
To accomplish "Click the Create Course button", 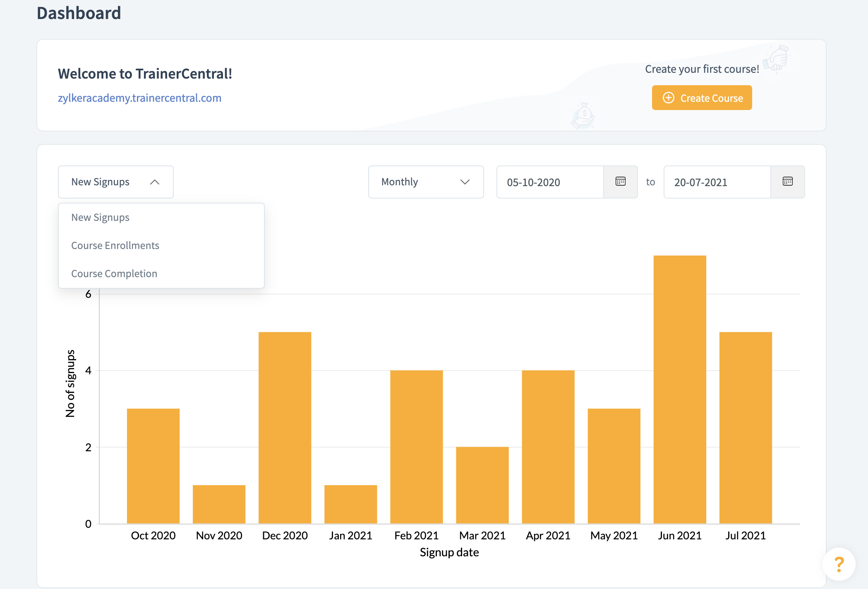I will coord(702,98).
